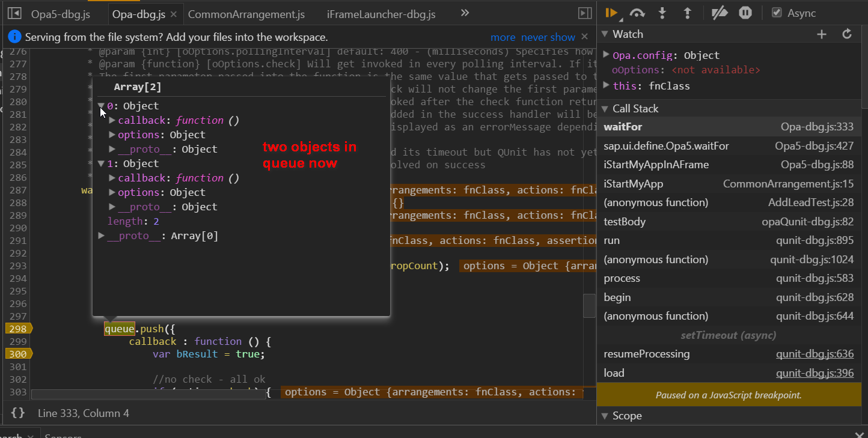The width and height of the screenshot is (868, 438).
Task: Click the highlighted 'queue' variable in code
Action: 119,329
